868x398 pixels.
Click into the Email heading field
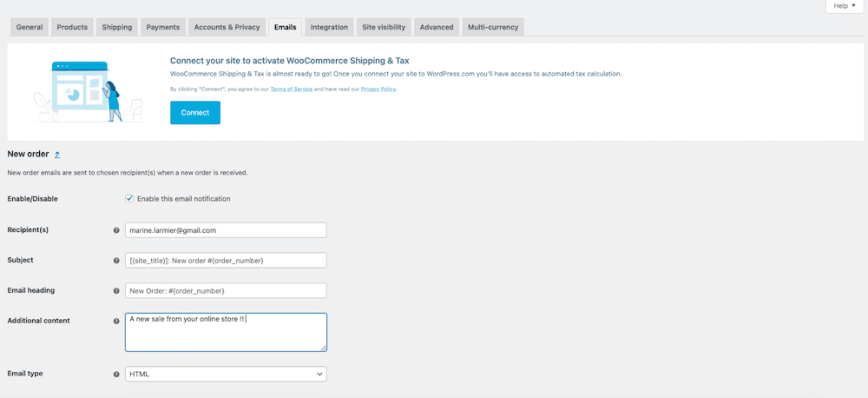(226, 290)
